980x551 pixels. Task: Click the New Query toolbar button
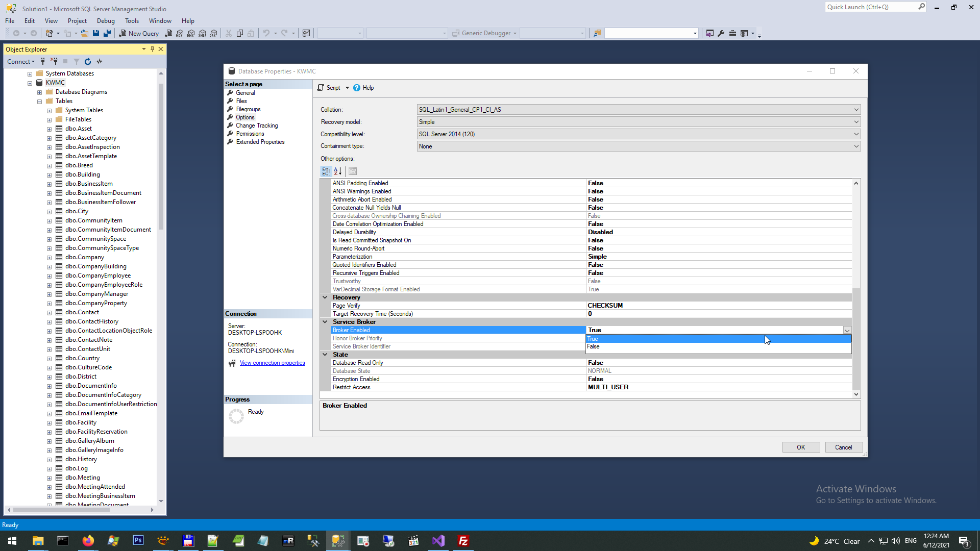tap(139, 34)
